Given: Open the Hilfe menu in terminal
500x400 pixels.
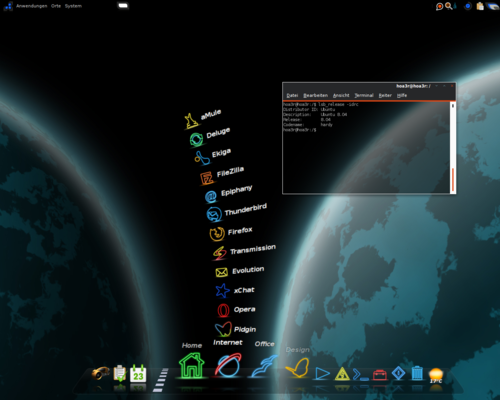Looking at the screenshot, I should point(402,95).
